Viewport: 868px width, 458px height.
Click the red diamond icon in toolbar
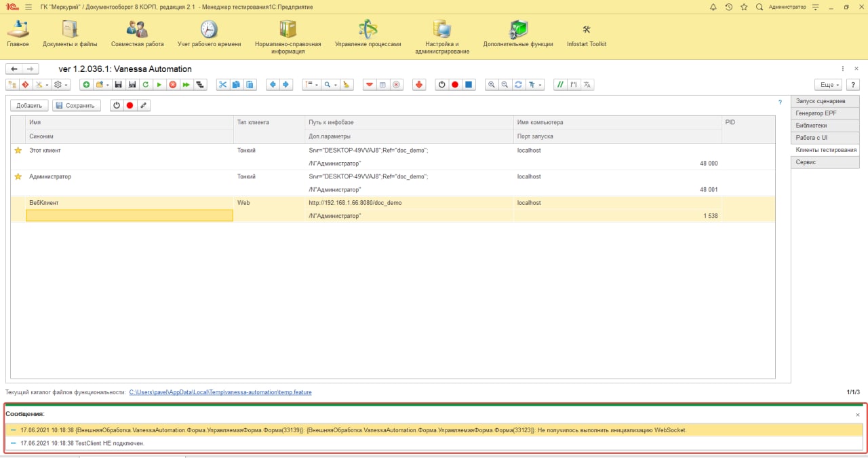pyautogui.click(x=25, y=85)
